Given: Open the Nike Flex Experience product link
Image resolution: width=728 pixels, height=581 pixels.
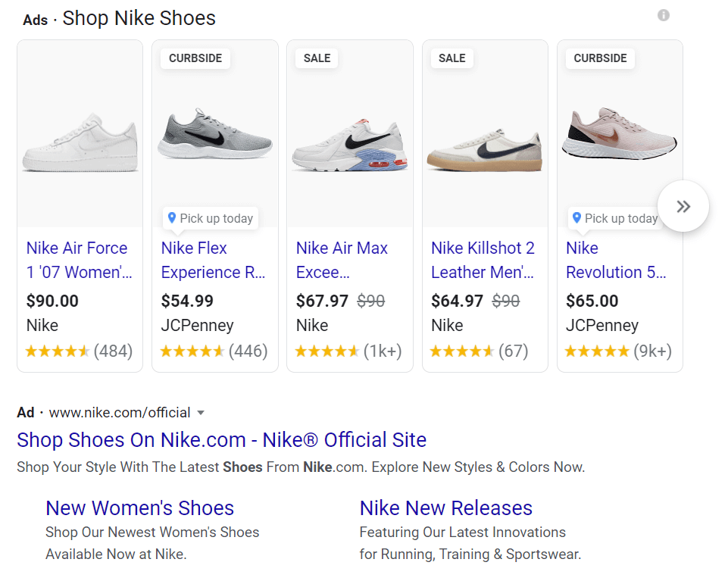Looking at the screenshot, I should pyautogui.click(x=213, y=260).
